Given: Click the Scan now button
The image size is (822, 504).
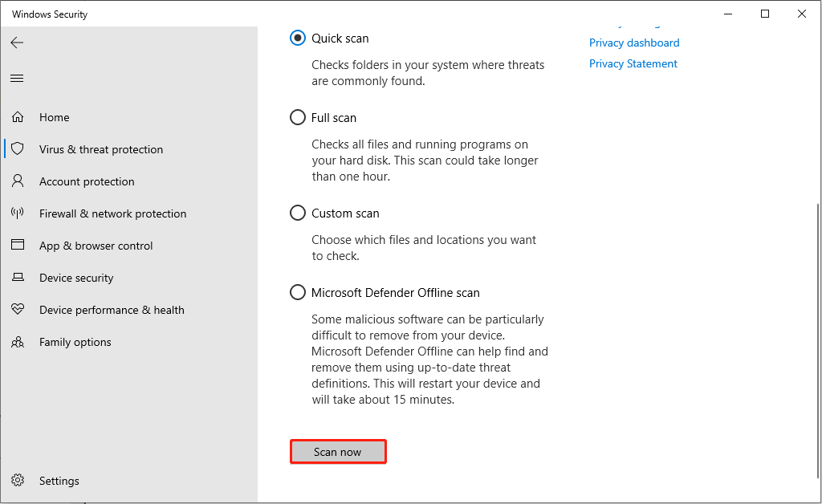Looking at the screenshot, I should [x=338, y=451].
